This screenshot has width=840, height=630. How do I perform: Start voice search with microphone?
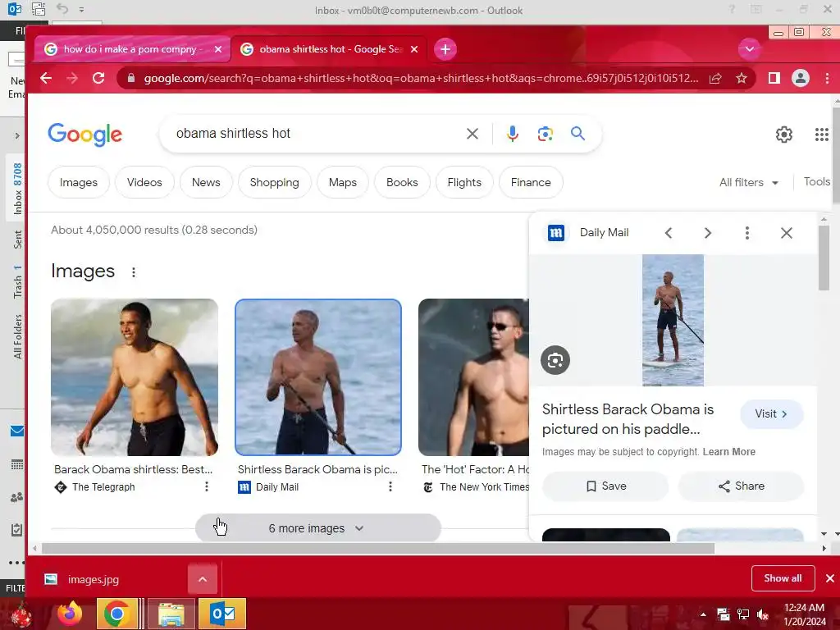click(x=513, y=134)
